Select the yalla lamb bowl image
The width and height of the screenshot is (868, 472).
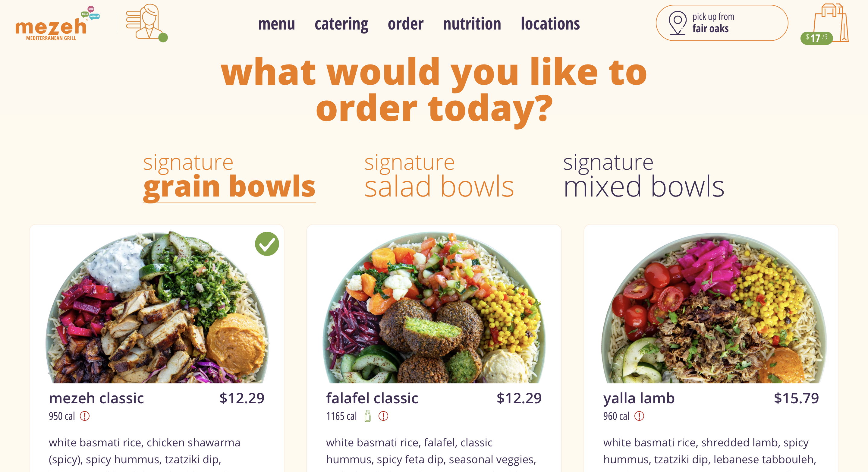(714, 308)
